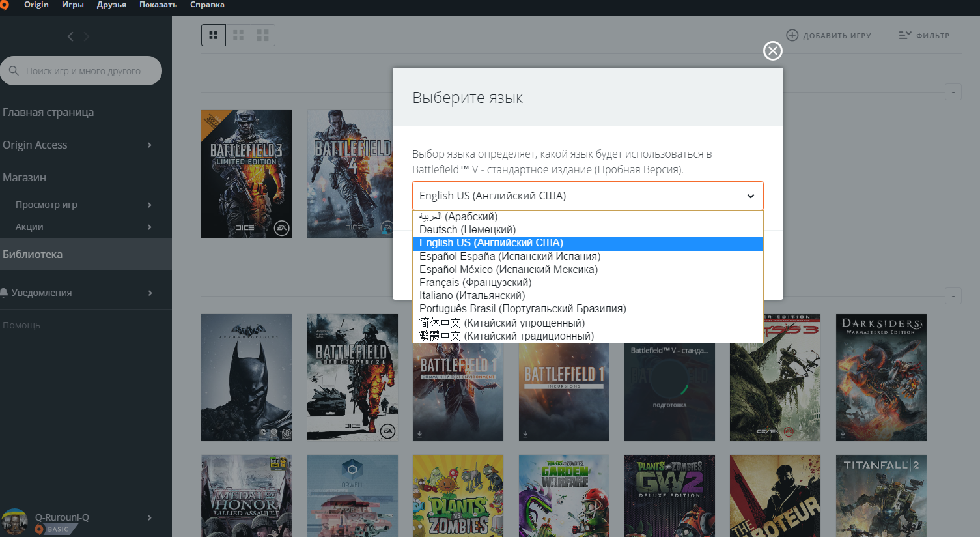Open Orwell game tile
The height and width of the screenshot is (537, 980).
coord(352,496)
